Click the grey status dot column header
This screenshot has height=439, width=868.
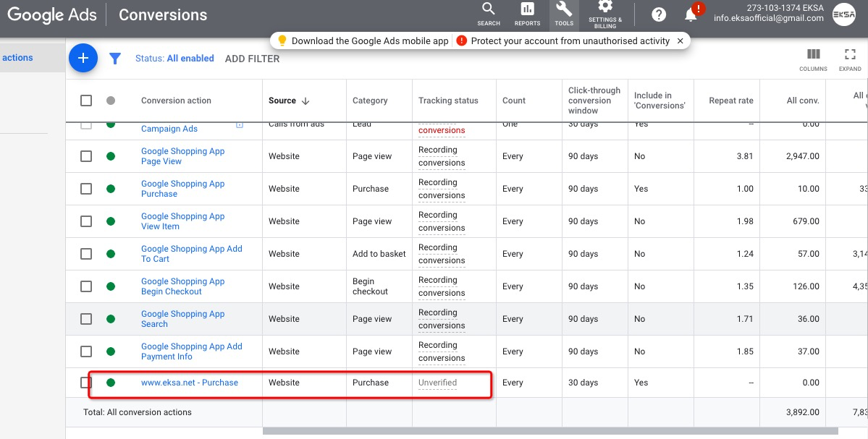pos(111,101)
